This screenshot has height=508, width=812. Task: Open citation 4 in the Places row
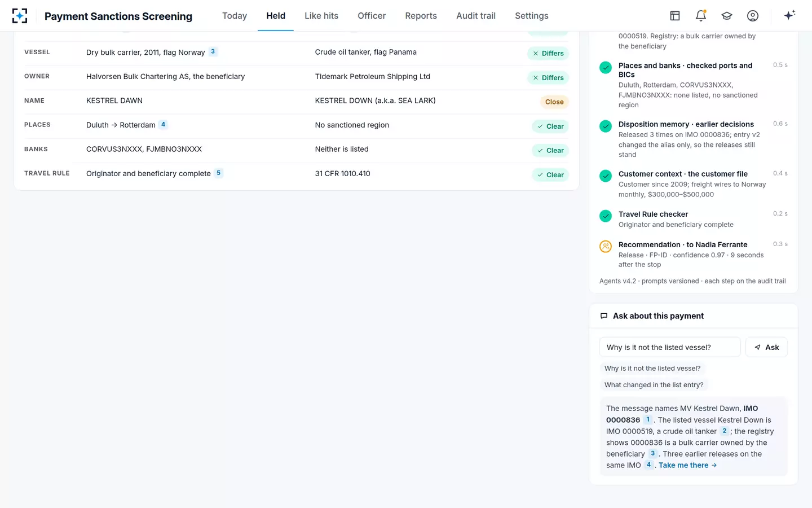(x=163, y=124)
